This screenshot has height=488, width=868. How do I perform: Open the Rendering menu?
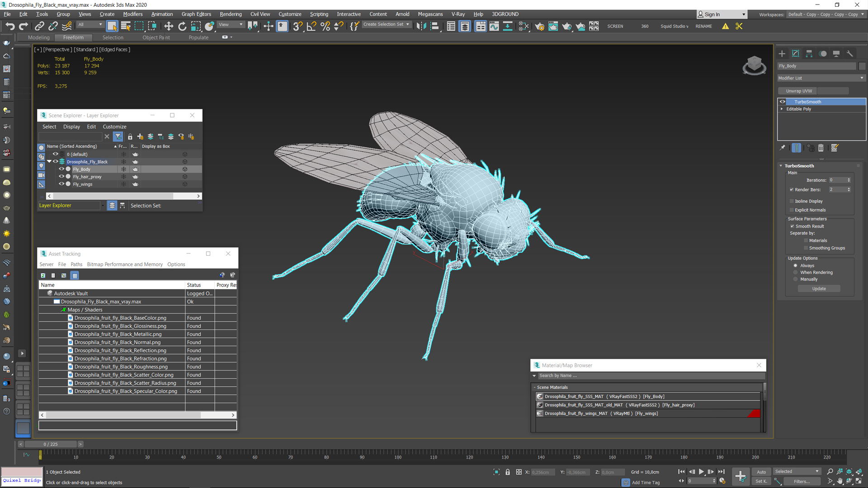(231, 14)
